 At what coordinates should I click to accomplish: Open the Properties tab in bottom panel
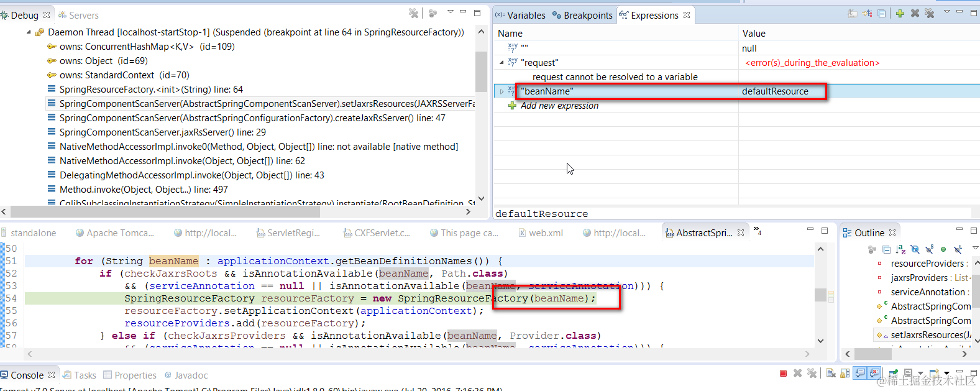(130, 375)
